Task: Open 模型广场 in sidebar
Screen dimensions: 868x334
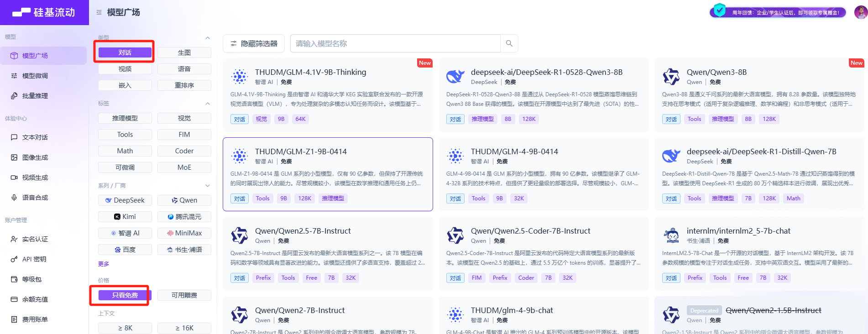Action: click(43, 56)
